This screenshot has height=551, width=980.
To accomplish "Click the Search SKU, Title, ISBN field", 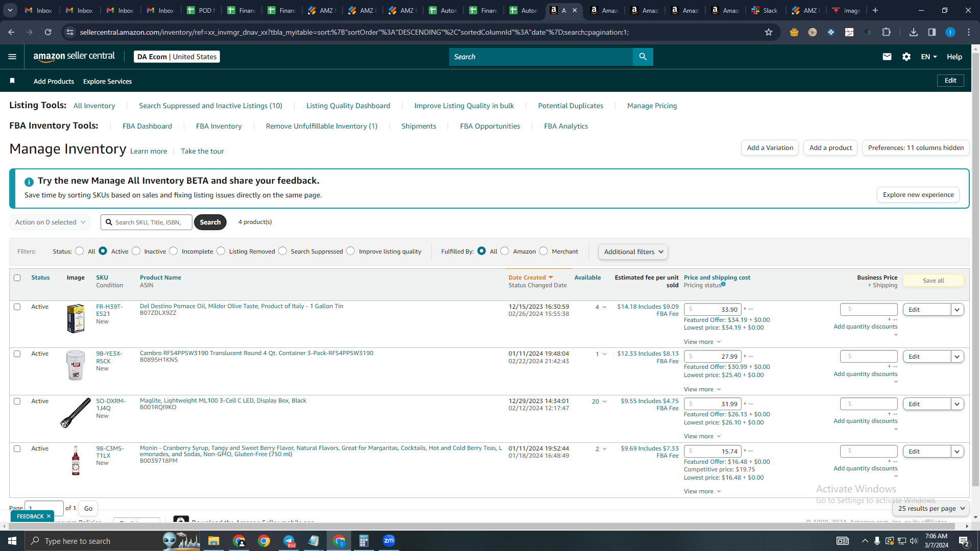I will coord(146,222).
